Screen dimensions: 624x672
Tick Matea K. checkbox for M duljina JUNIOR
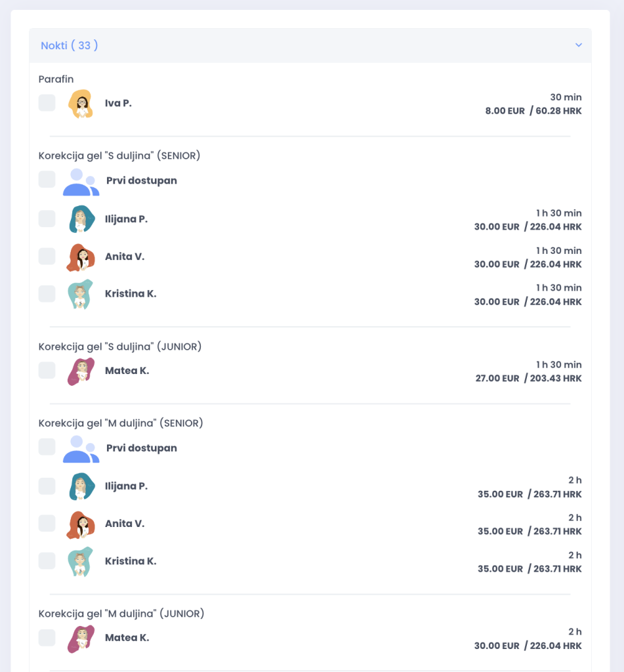coord(47,638)
